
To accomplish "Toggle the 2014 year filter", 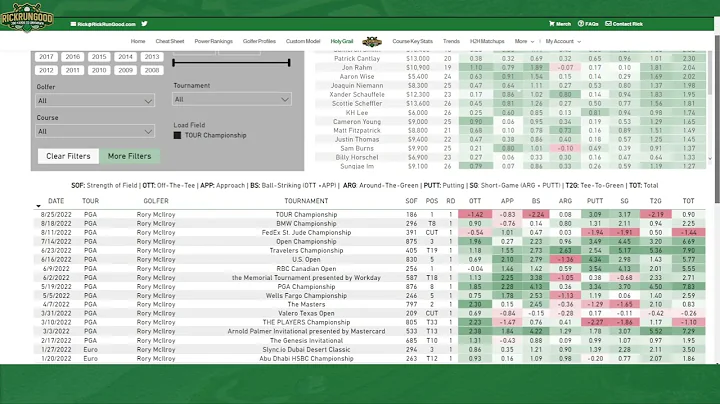I will click(125, 57).
